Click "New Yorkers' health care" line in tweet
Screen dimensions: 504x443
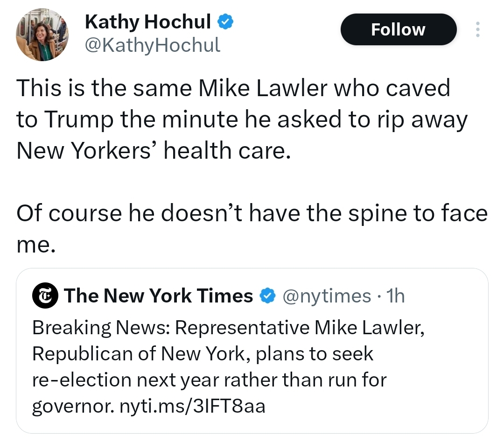[153, 150]
